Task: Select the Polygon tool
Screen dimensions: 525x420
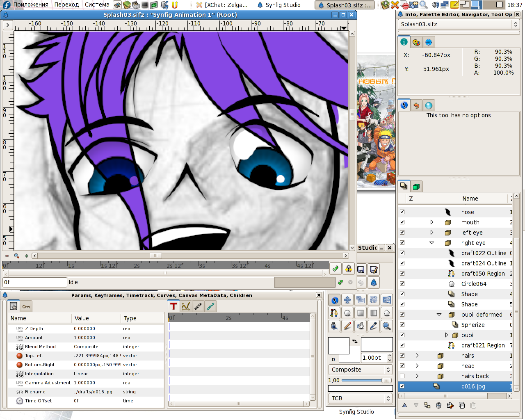Action: (387, 313)
